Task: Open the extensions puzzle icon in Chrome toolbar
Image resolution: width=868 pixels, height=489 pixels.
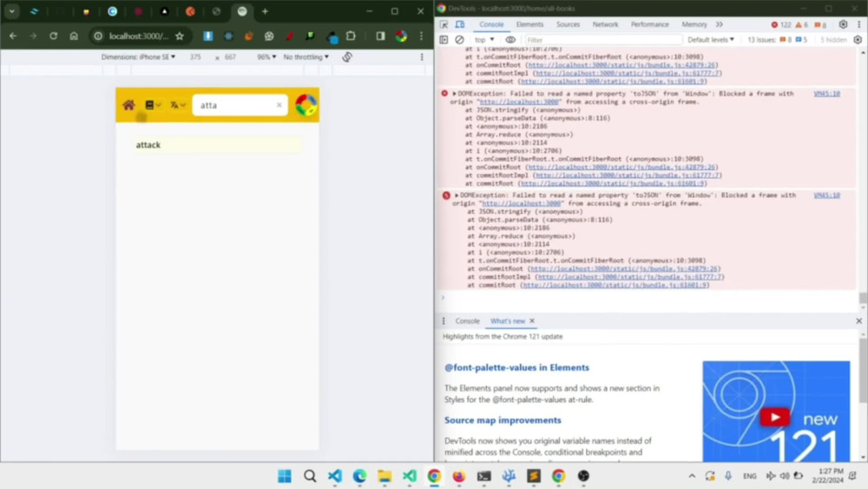Action: (351, 36)
